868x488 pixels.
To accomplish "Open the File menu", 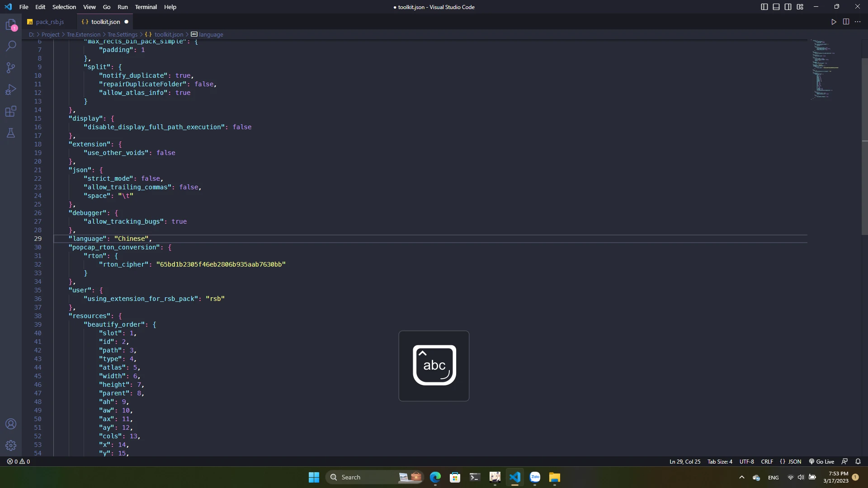I will tap(24, 7).
